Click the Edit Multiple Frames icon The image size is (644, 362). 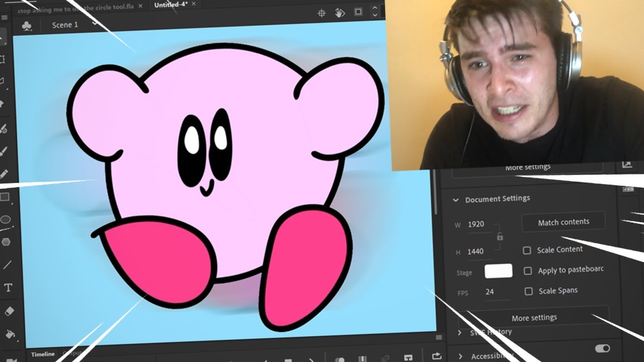click(x=362, y=358)
